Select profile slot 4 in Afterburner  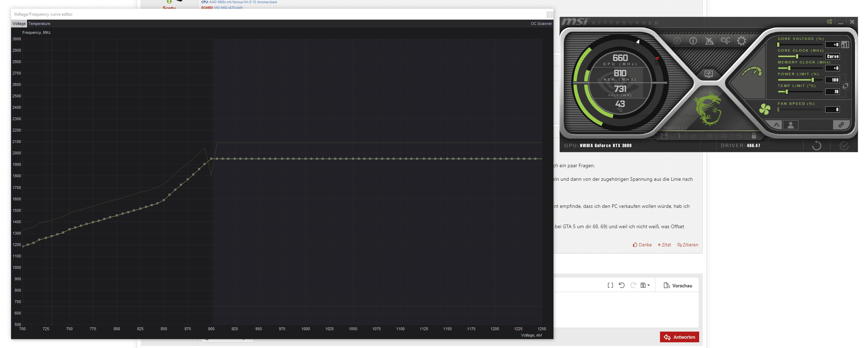[724, 136]
